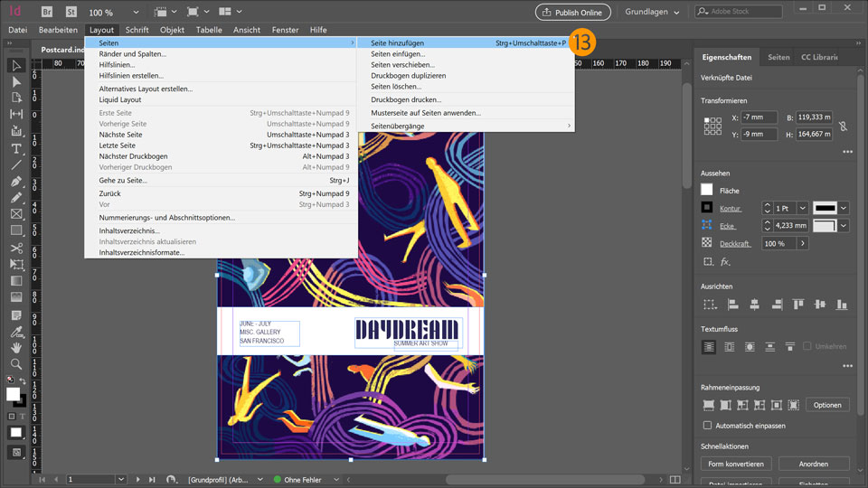868x488 pixels.
Task: Toggle constrain proportions link for width and height
Action: pyautogui.click(x=843, y=127)
